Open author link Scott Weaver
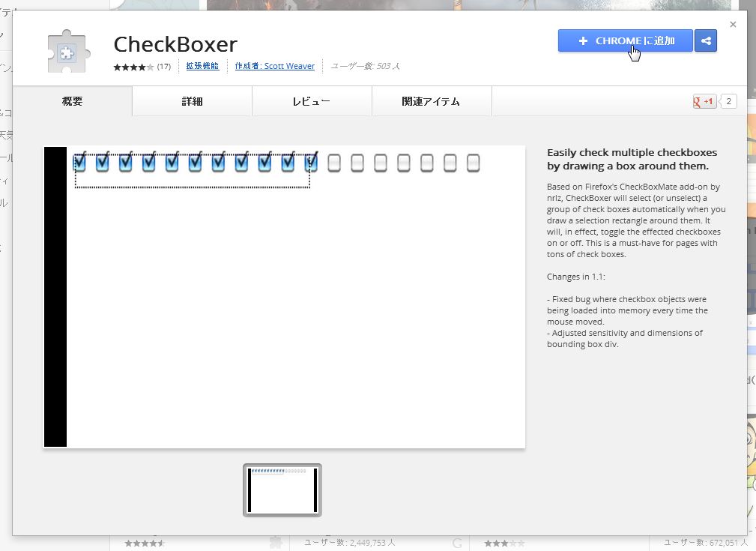 pyautogui.click(x=275, y=66)
